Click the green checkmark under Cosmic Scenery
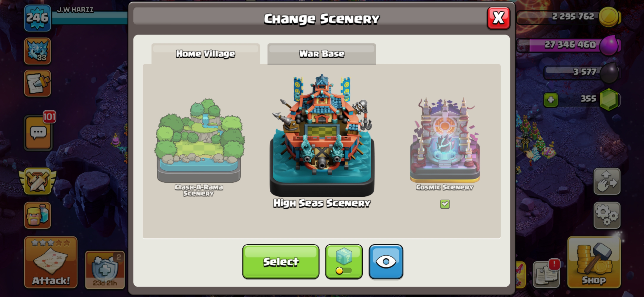 [444, 204]
